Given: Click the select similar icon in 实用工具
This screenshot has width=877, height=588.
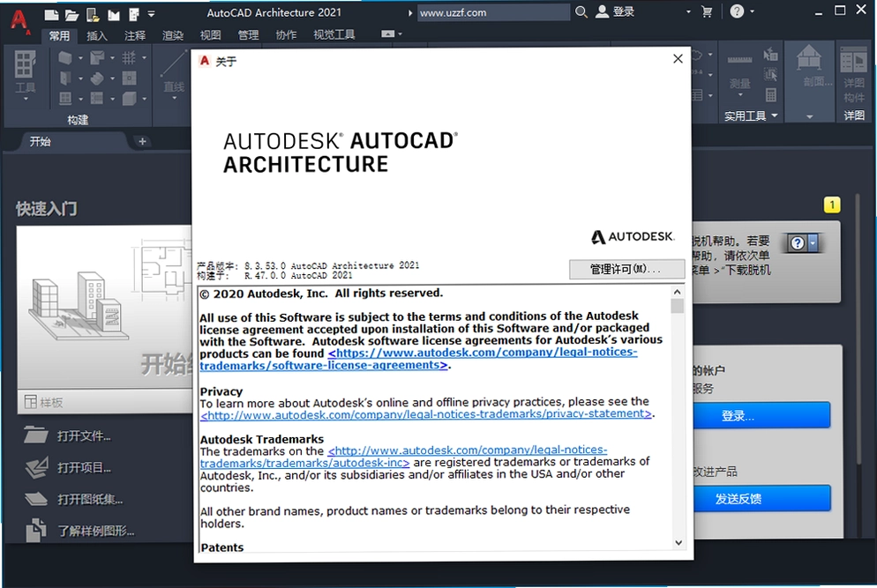Looking at the screenshot, I should [x=771, y=74].
